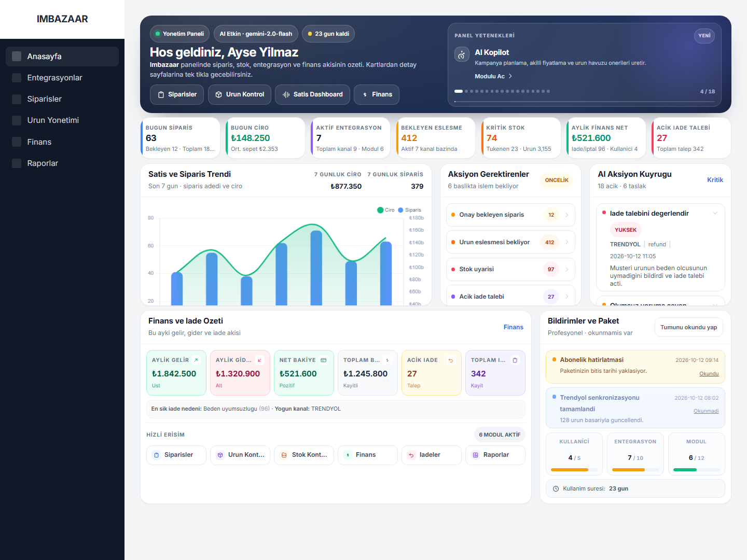Mark Abonelik hatirlatmasi via Okundu link
Viewport: 747px width, 560px height.
(x=709, y=374)
